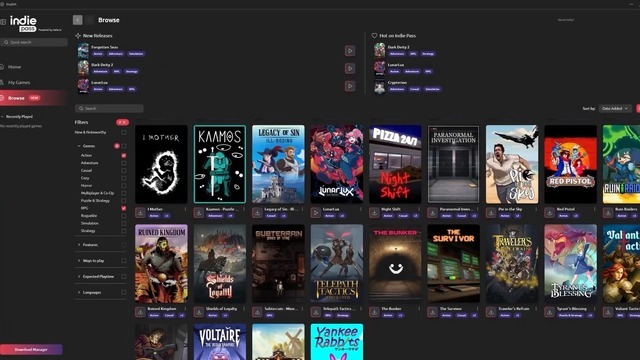
Task: Download Telepath Tactics game
Action: click(x=316, y=312)
